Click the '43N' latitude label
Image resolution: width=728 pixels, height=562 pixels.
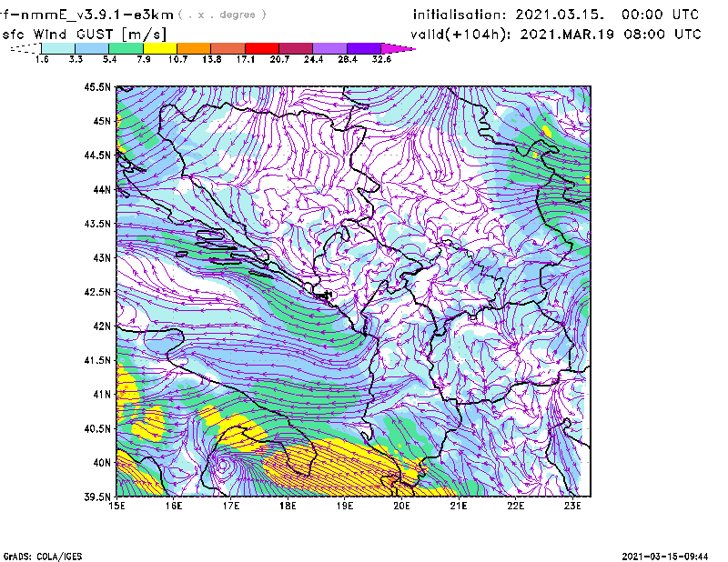(x=102, y=257)
